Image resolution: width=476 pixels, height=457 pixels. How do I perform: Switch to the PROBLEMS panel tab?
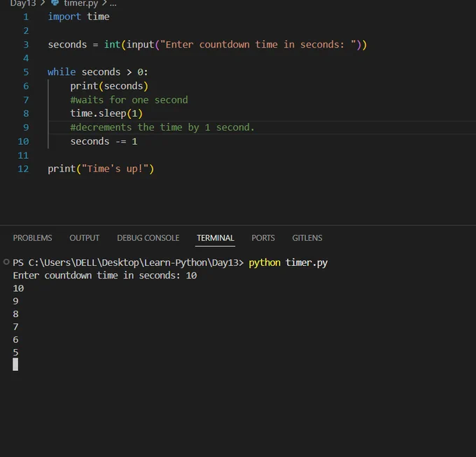[32, 238]
